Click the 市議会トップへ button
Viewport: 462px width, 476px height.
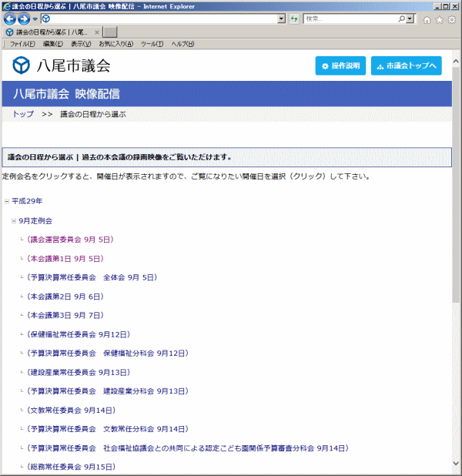pos(406,65)
